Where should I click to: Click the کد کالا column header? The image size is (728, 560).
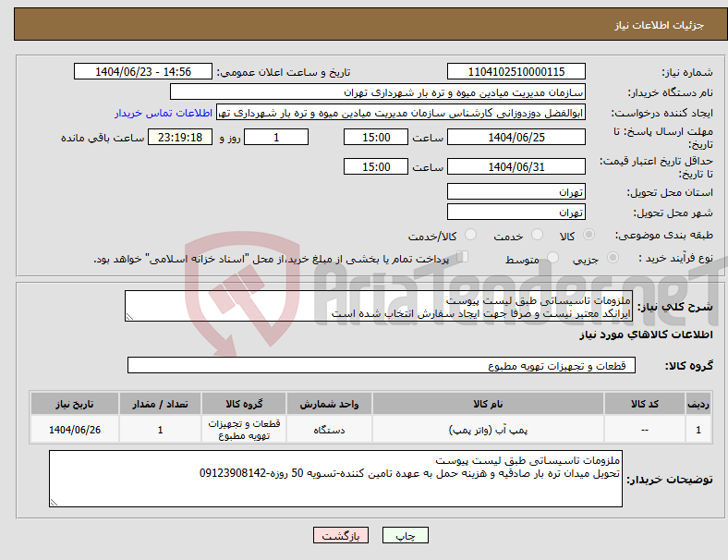point(645,404)
